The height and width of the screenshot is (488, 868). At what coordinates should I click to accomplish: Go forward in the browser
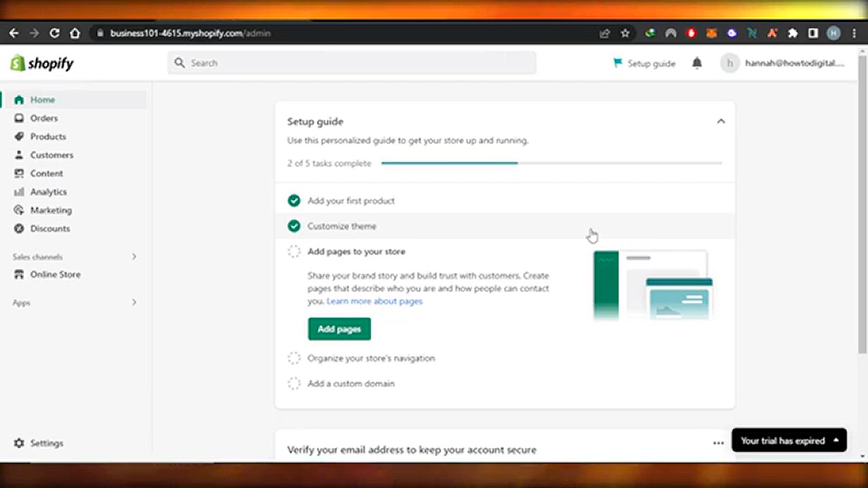34,33
